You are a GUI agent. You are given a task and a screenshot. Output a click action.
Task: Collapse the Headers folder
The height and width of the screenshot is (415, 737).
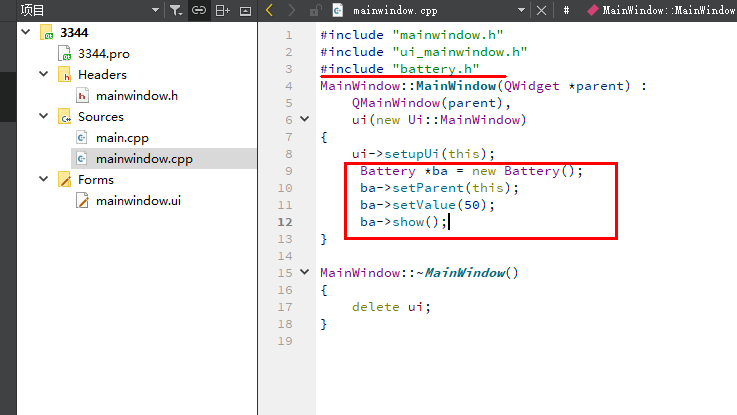pyautogui.click(x=43, y=74)
